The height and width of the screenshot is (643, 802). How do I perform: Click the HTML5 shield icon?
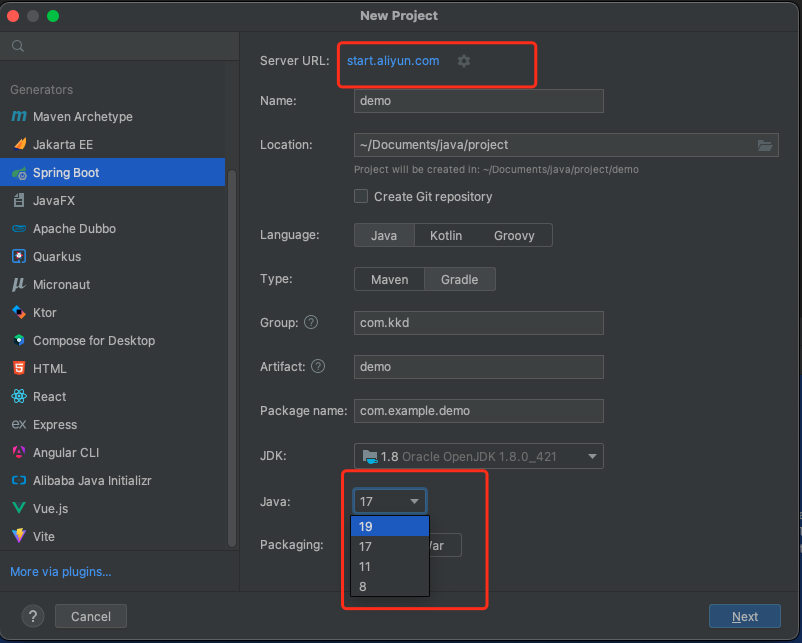tap(19, 368)
